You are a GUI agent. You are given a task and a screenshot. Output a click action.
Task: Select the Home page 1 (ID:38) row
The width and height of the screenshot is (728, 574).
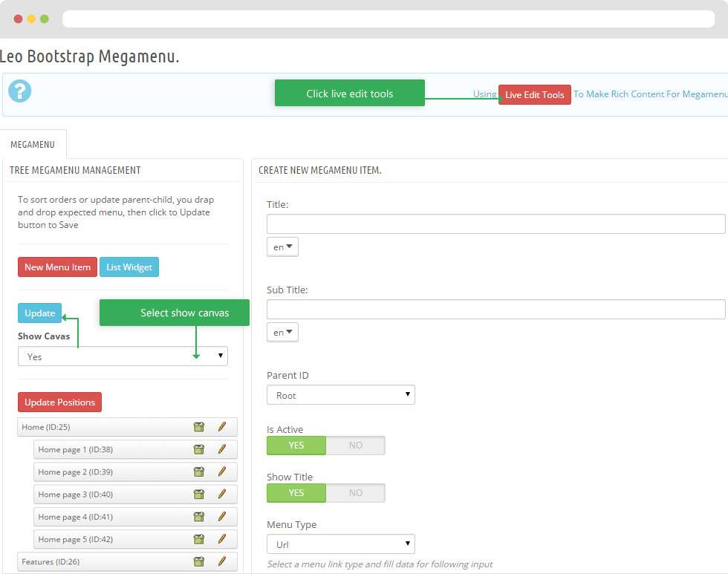coord(135,449)
